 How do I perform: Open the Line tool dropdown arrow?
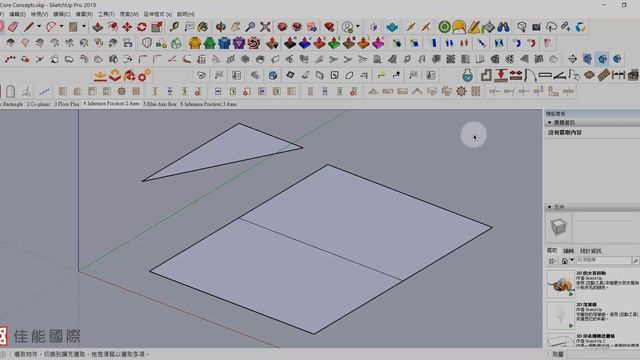pos(39,27)
